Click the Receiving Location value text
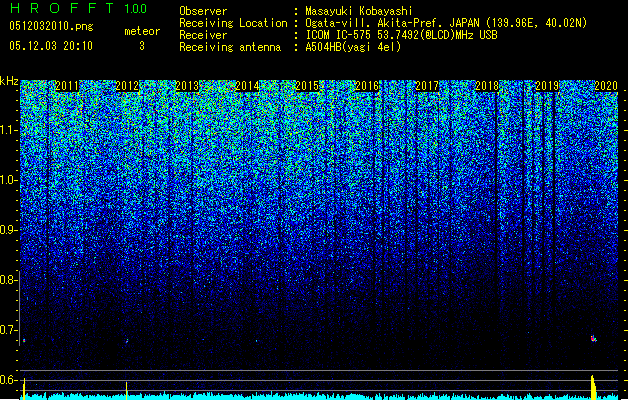Screen dimensions: 629x400 click(446, 23)
